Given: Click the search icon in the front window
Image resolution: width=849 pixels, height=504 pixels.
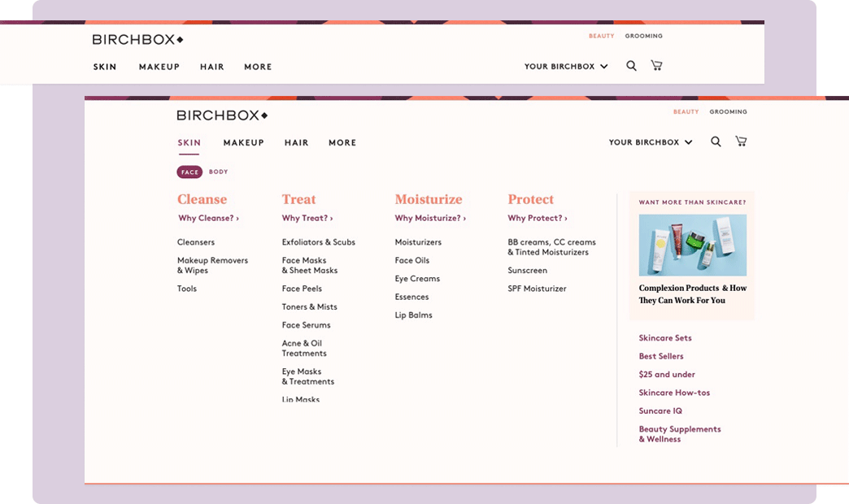Looking at the screenshot, I should coord(716,141).
